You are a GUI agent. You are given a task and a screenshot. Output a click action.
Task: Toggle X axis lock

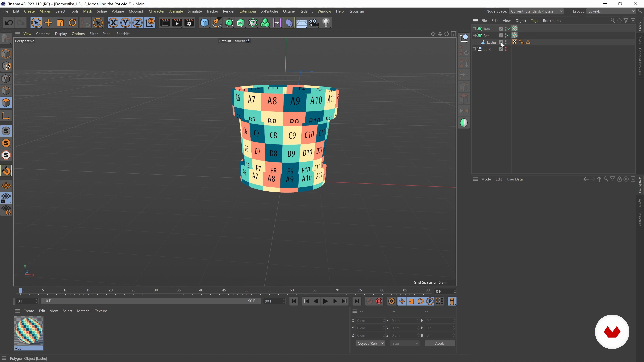pos(113,23)
